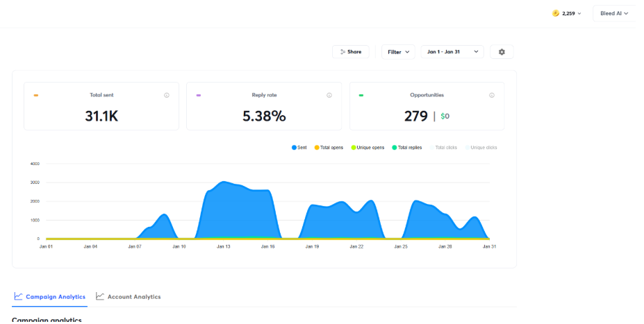Click info icon on Reply rate card
The width and height of the screenshot is (644, 324).
[329, 95]
